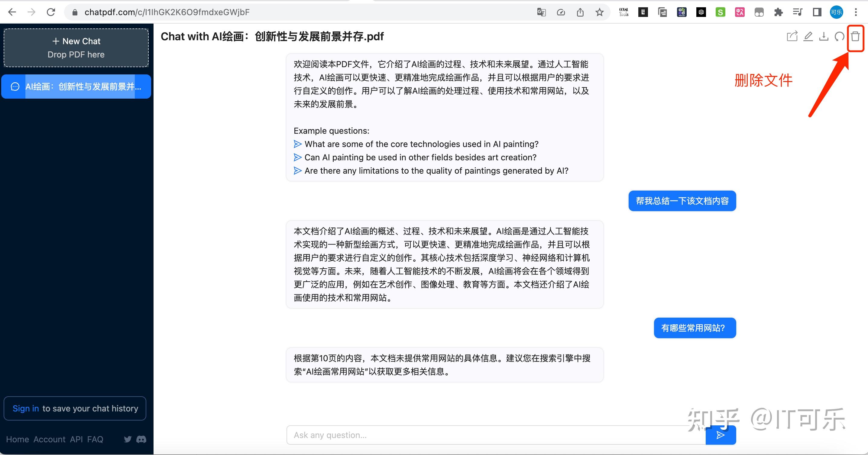Screen dimensions: 868x455
Task: Restart the conversation with the reset icon
Action: 839,36
